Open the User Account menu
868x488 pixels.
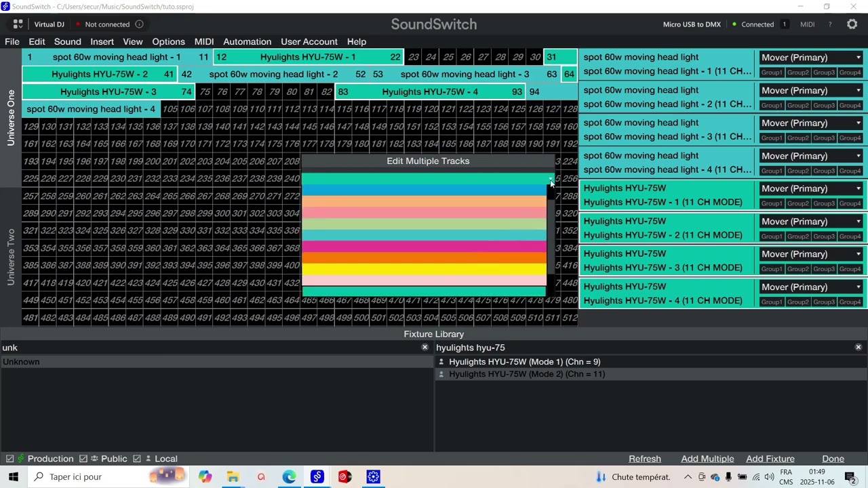tap(309, 42)
